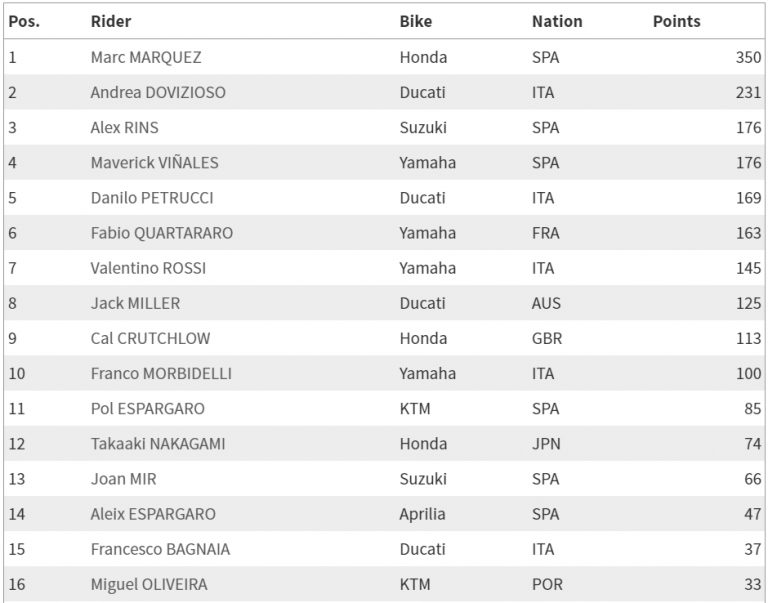Select the Bike column header
Viewport: 768px width, 603px height.
click(416, 21)
